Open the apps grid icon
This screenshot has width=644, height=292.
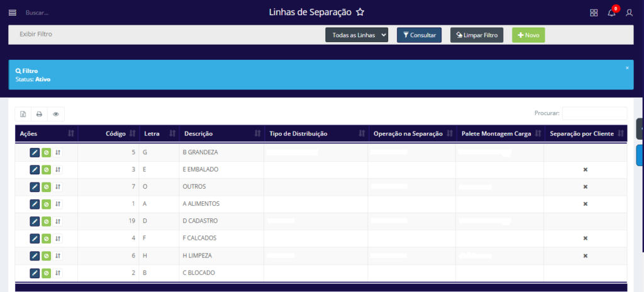tap(594, 13)
